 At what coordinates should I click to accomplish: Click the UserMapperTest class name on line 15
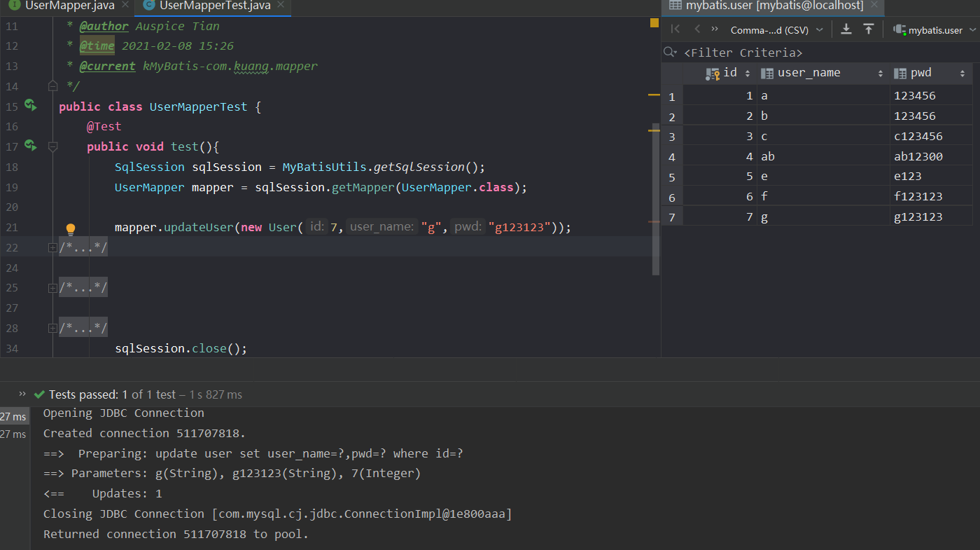pyautogui.click(x=198, y=106)
